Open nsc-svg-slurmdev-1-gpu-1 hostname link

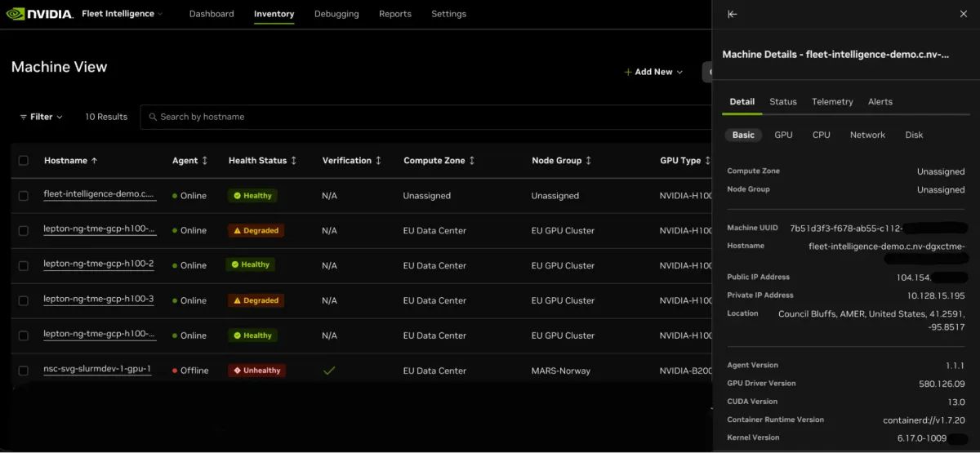[97, 369]
